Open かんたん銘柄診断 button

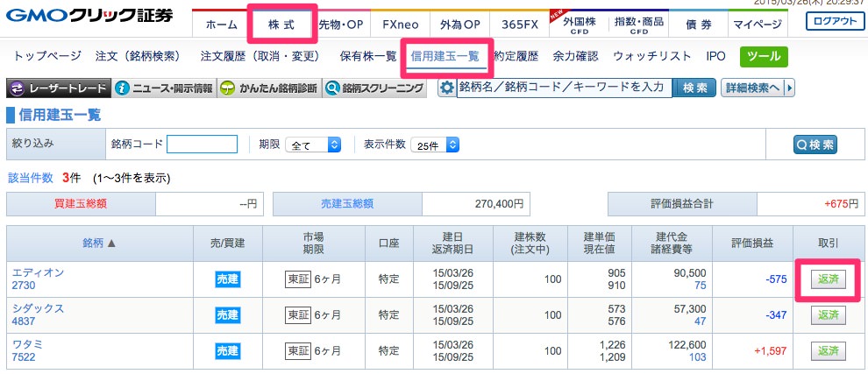pos(268,88)
